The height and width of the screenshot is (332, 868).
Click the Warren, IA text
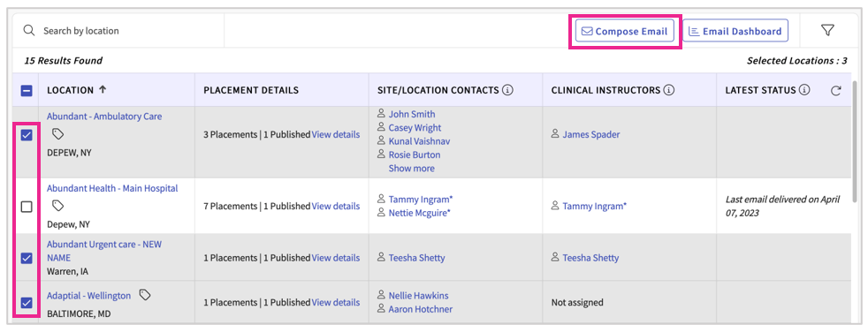pyautogui.click(x=67, y=272)
